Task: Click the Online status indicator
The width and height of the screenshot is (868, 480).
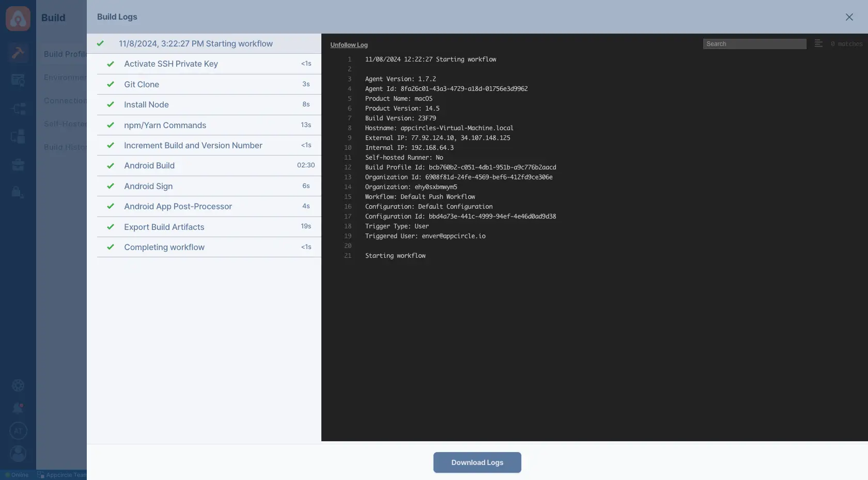Action: click(17, 475)
